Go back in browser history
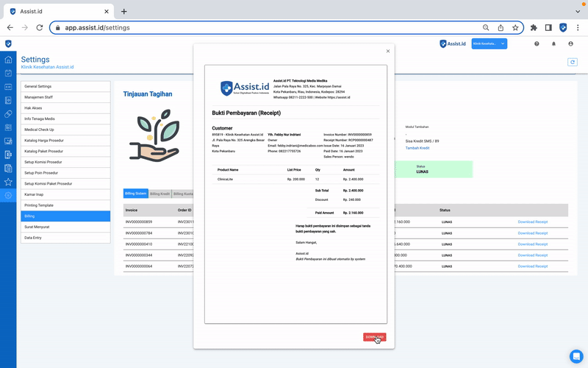 tap(10, 27)
